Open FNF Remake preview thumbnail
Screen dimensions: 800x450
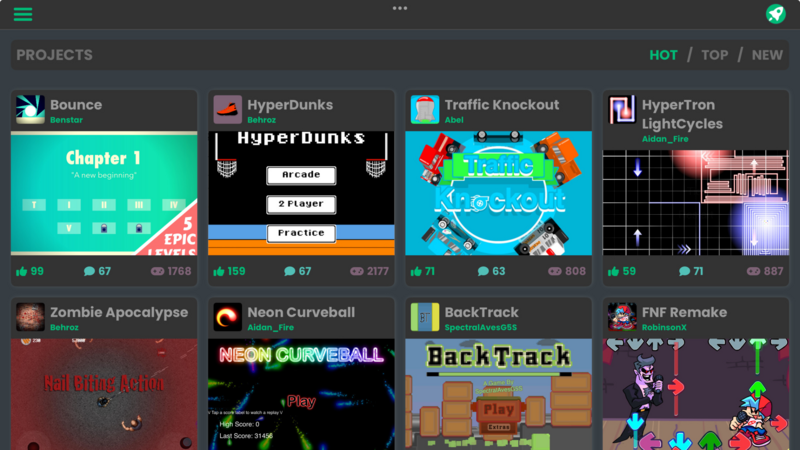point(696,394)
